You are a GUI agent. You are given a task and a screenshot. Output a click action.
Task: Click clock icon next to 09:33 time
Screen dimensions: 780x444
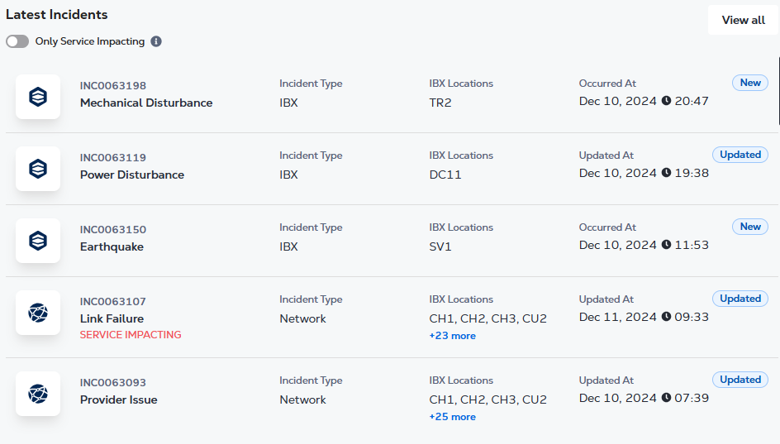[666, 317]
